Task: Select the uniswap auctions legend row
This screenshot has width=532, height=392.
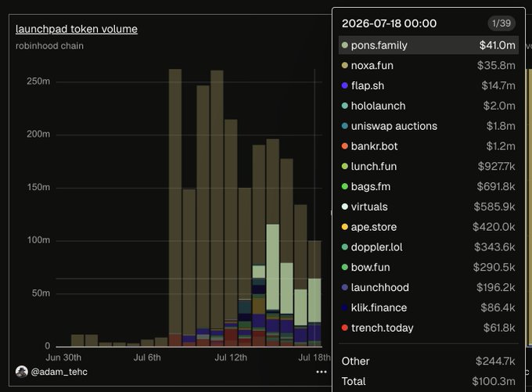Action: tap(429, 126)
